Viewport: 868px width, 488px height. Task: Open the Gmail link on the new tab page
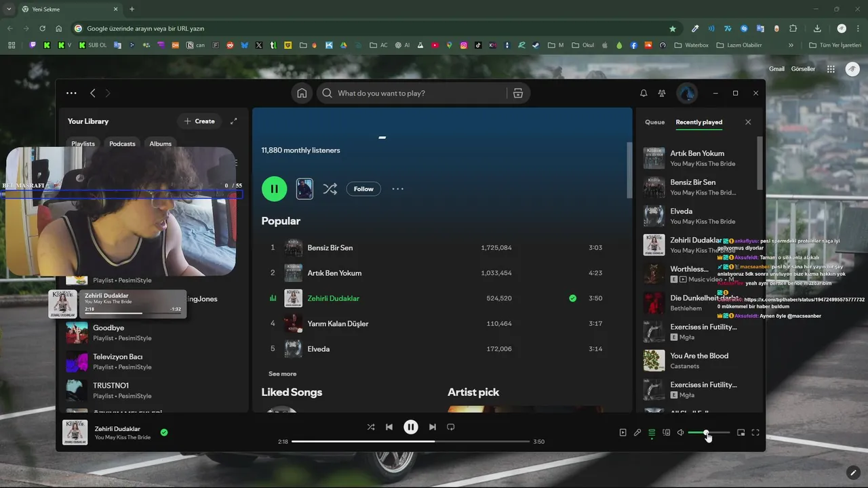tap(776, 69)
